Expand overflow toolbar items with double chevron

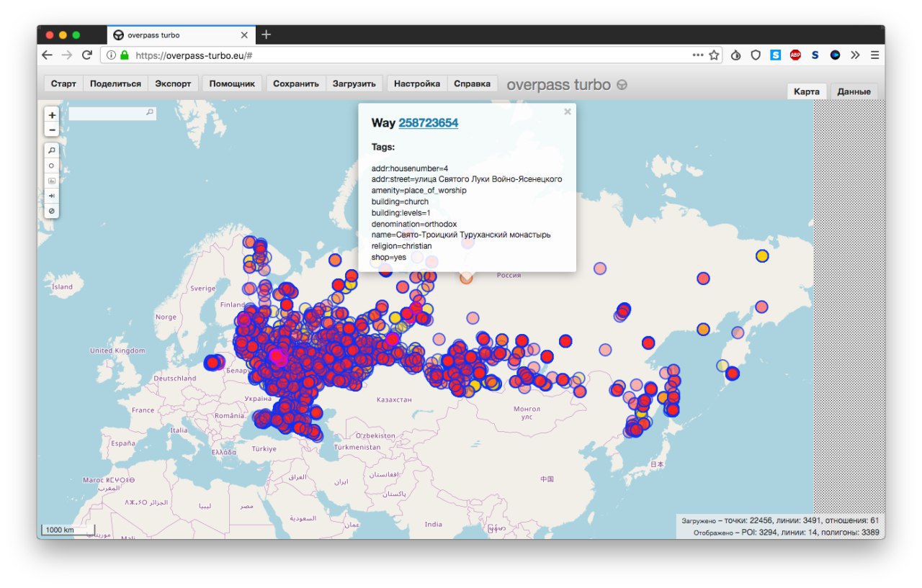coord(855,55)
